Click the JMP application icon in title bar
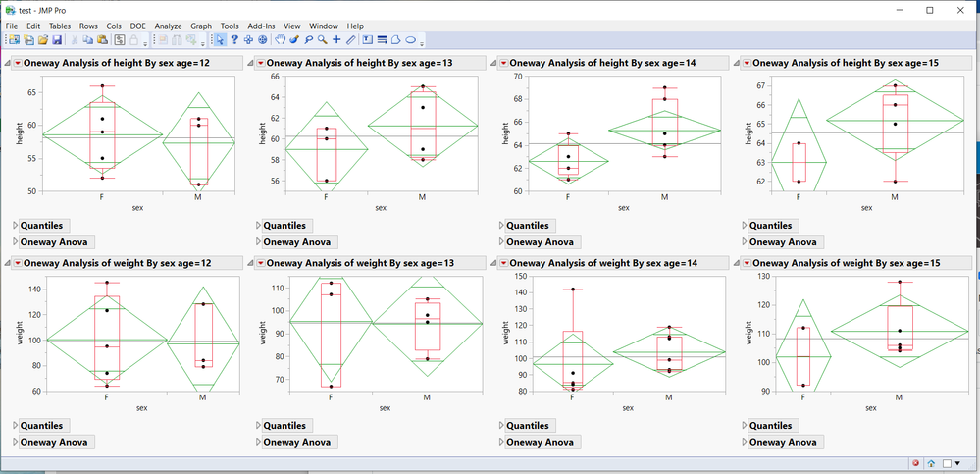Screen dimensions: 980x474 10,10
